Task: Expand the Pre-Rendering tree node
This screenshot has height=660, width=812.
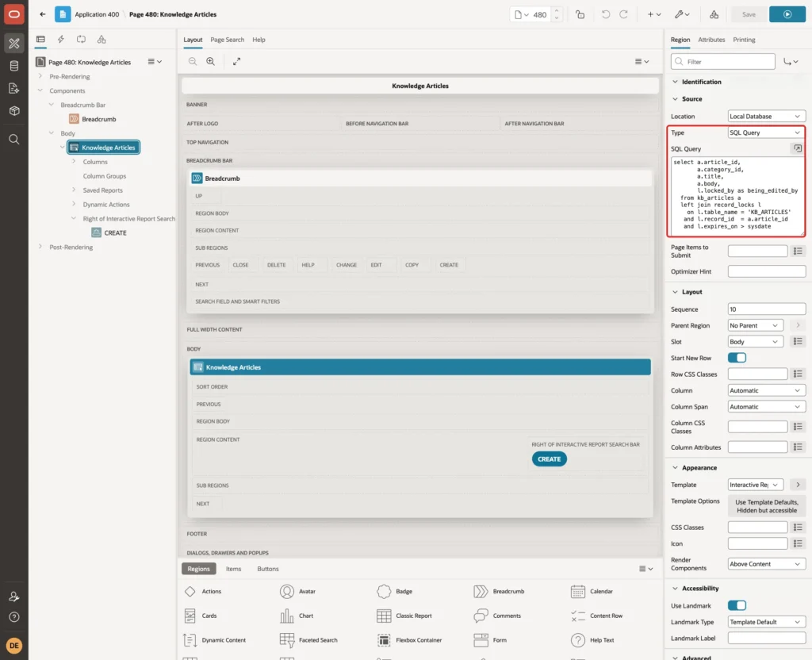Action: click(x=40, y=76)
